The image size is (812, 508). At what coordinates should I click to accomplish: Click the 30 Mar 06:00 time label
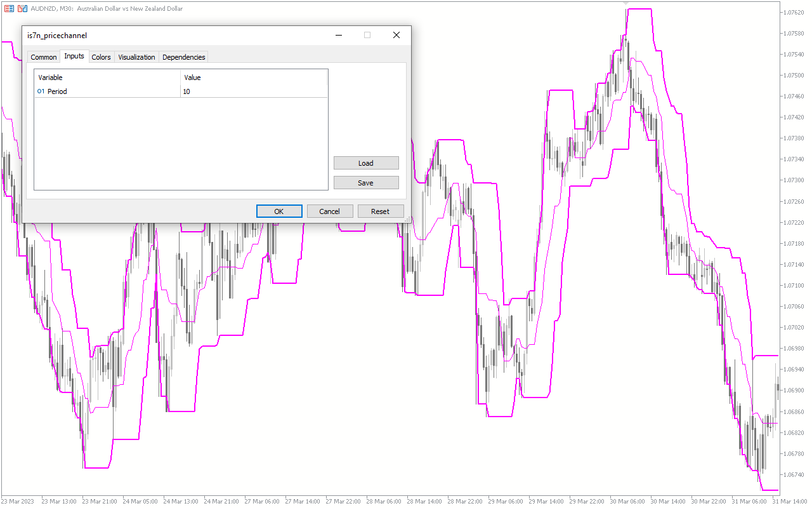click(x=627, y=501)
